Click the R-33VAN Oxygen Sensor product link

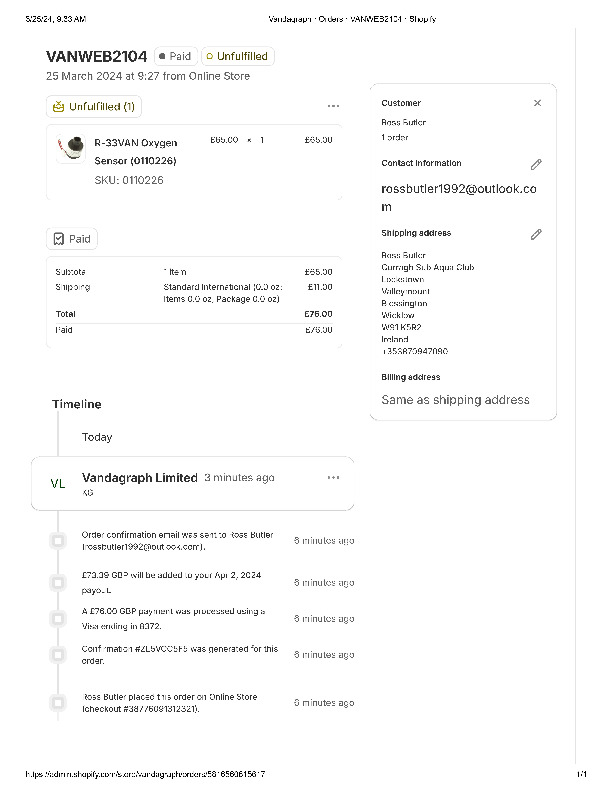135,151
